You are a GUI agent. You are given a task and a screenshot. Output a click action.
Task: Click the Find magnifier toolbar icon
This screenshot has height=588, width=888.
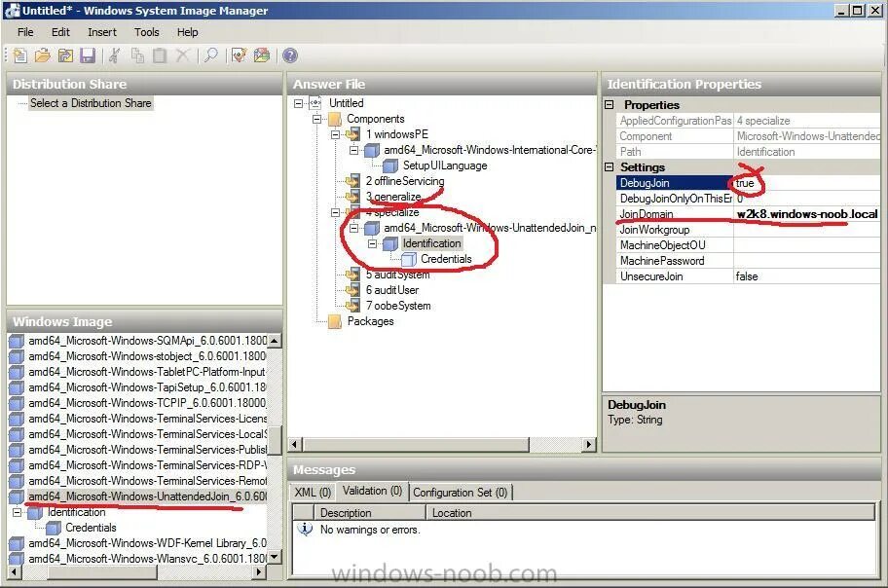(210, 55)
